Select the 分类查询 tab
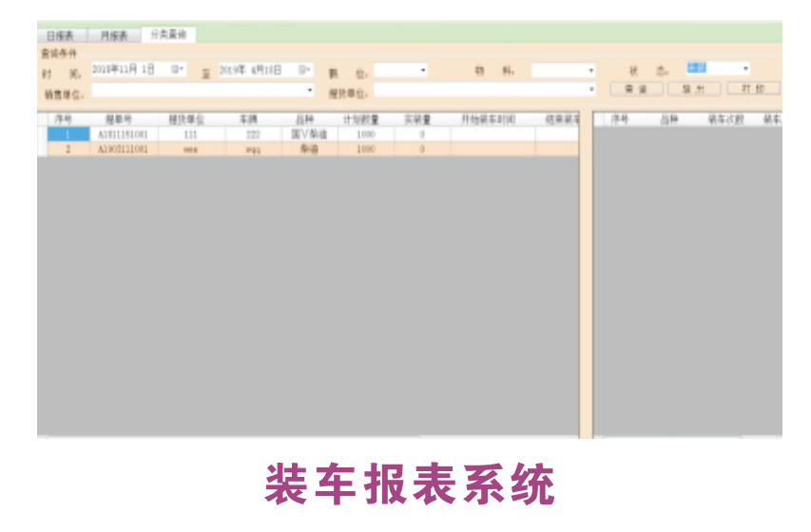Image resolution: width=811 pixels, height=532 pixels. pos(168,34)
